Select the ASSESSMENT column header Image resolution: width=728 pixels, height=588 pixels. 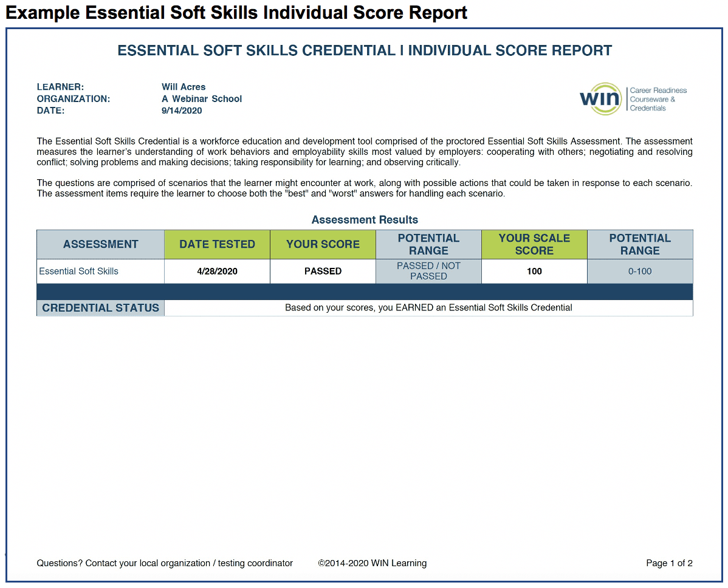click(100, 244)
